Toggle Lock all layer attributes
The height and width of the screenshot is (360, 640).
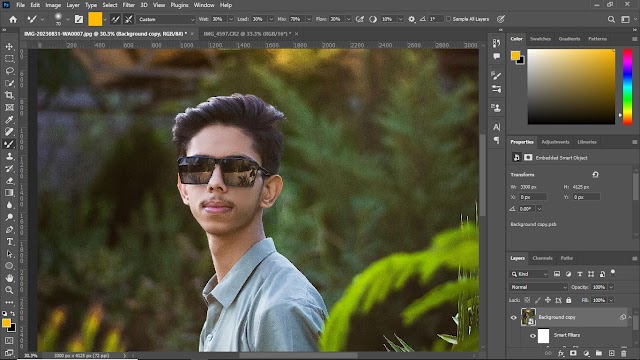569,300
